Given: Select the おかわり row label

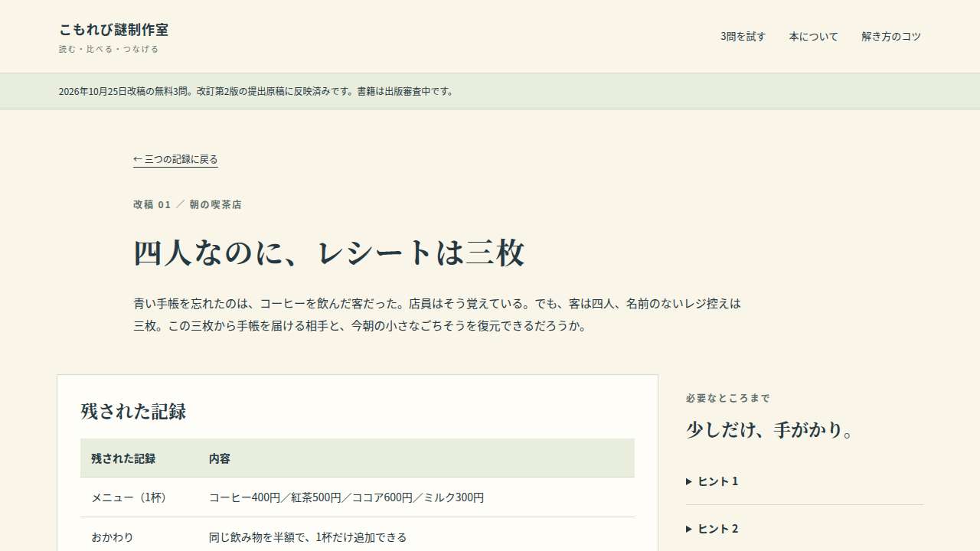Looking at the screenshot, I should point(113,537).
